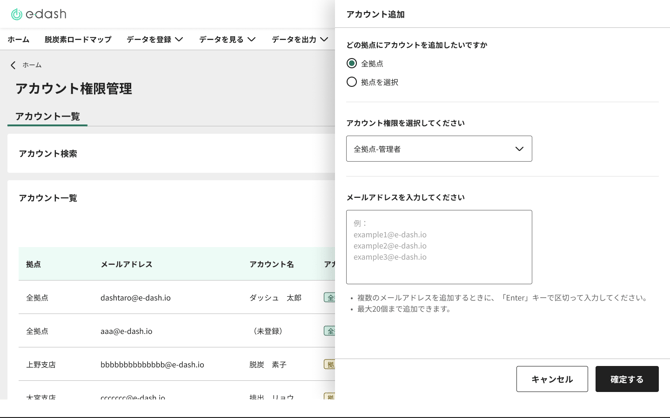Select the 全拠点 radio button

(352, 63)
